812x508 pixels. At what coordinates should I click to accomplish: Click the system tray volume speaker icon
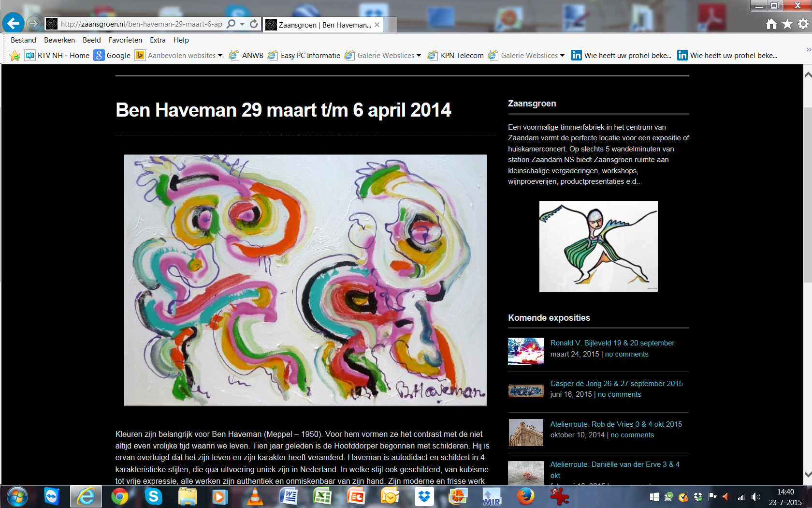756,497
